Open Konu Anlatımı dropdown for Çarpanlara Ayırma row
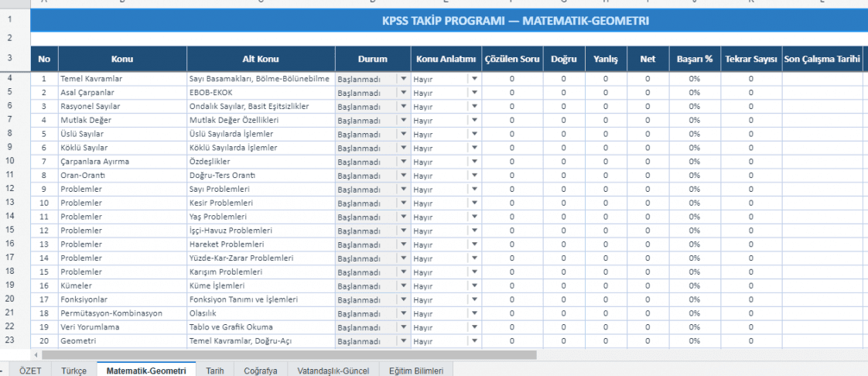868x376 pixels. 474,162
